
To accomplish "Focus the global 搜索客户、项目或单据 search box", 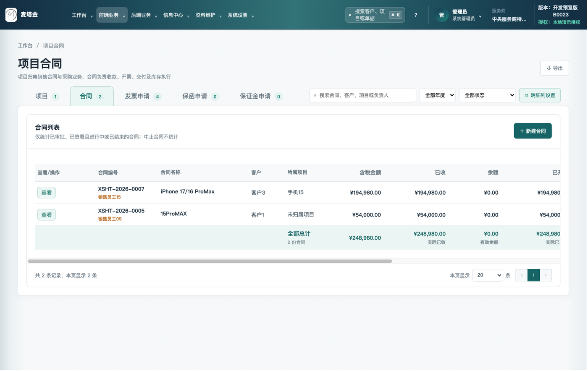I will [x=376, y=15].
